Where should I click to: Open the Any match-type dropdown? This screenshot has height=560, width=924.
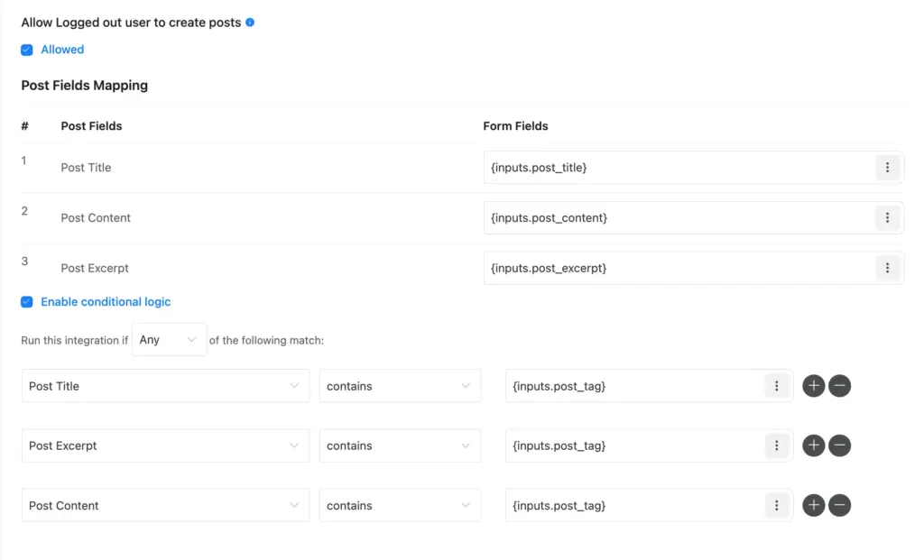tap(169, 339)
